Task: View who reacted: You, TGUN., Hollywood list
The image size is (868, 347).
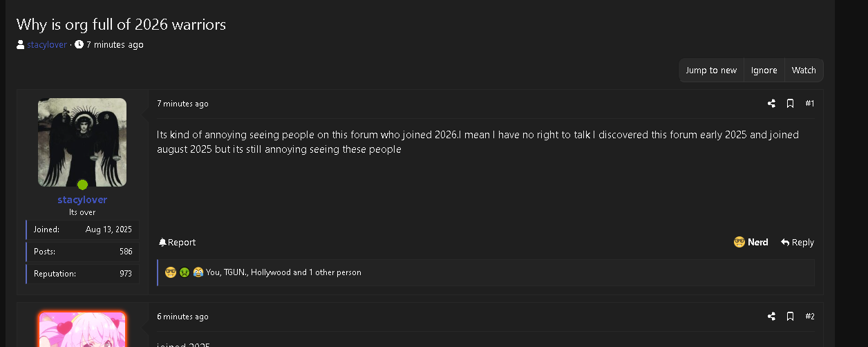Action: click(283, 272)
